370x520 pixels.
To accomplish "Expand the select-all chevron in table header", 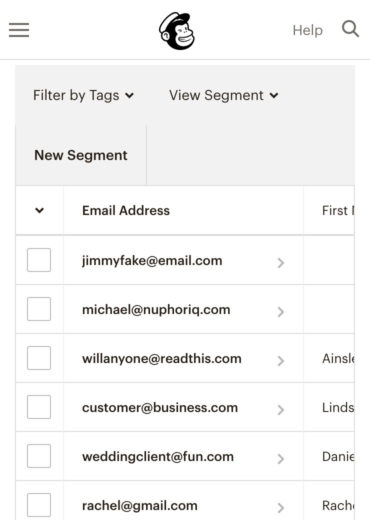I will coord(39,210).
